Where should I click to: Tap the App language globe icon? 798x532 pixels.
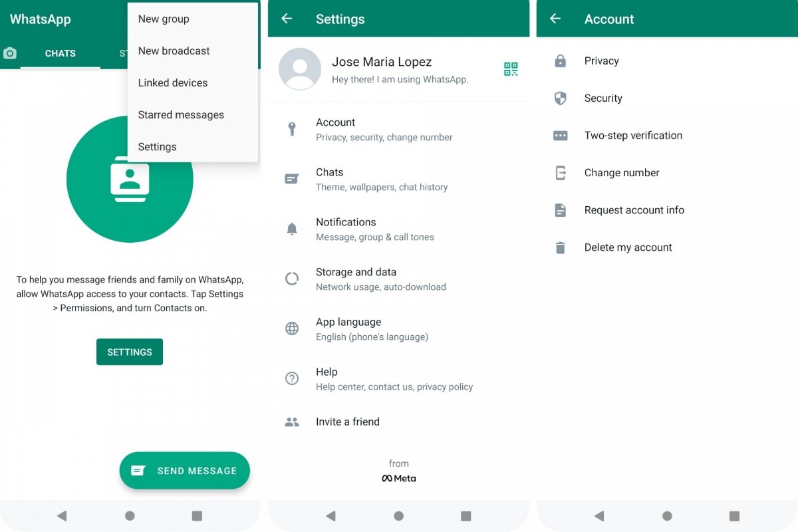tap(291, 329)
